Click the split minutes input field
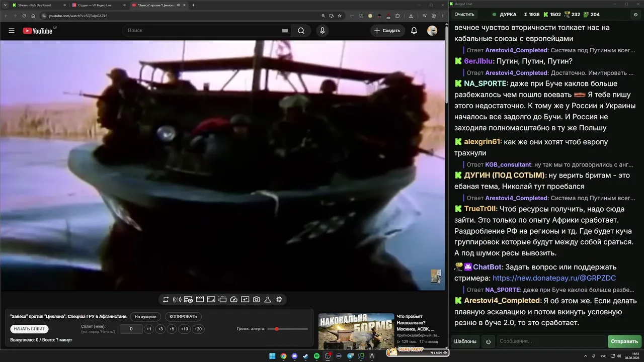This screenshot has height=362, width=644. click(x=131, y=329)
